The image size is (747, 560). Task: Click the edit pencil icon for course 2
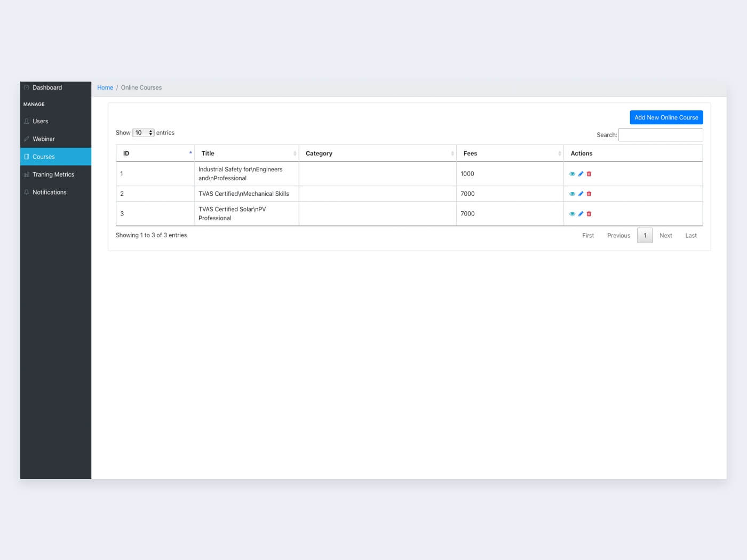581,194
